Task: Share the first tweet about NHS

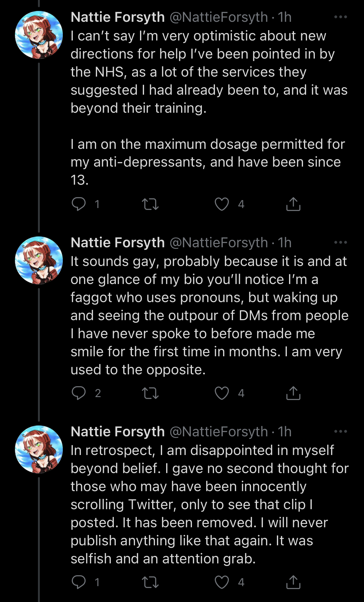Action: [x=293, y=204]
